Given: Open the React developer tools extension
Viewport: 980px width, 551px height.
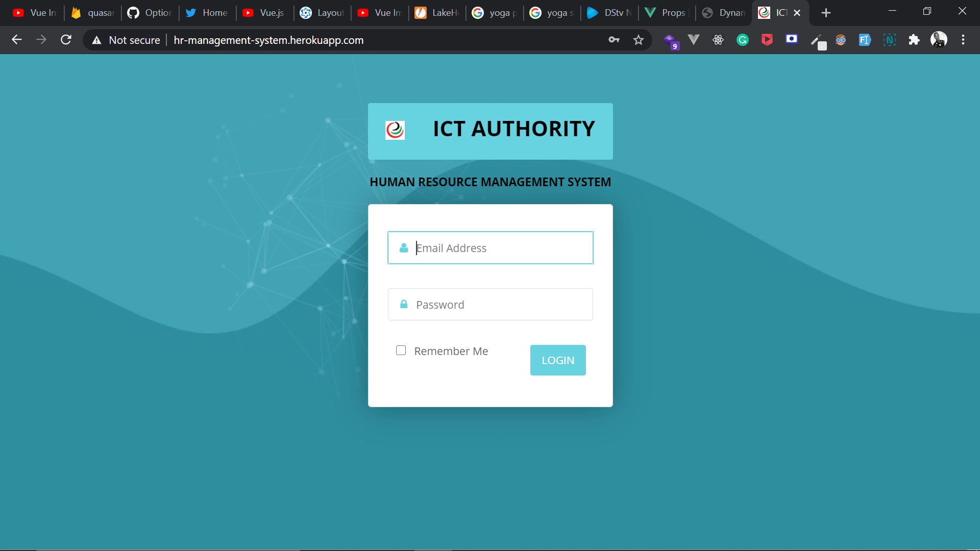Looking at the screenshot, I should (718, 40).
